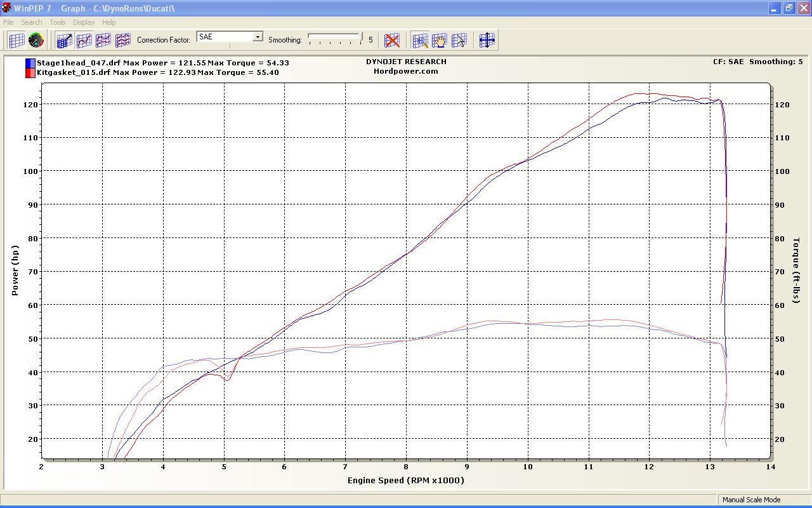Click the Smoothing label in toolbar

285,40
